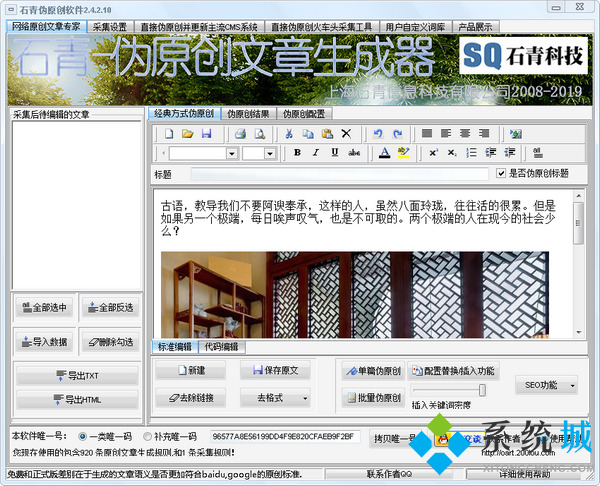Image resolution: width=600 pixels, height=486 pixels.
Task: Open 配置替换/插入功能 button
Action: coord(453,371)
